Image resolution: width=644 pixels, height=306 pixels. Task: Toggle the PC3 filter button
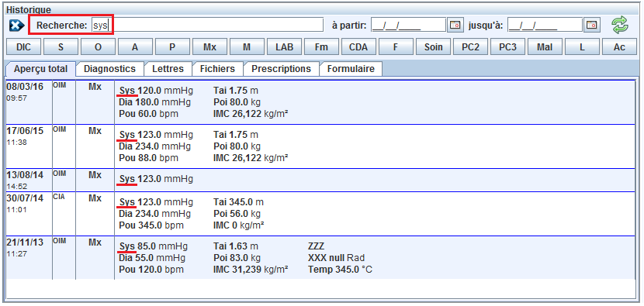tap(507, 46)
